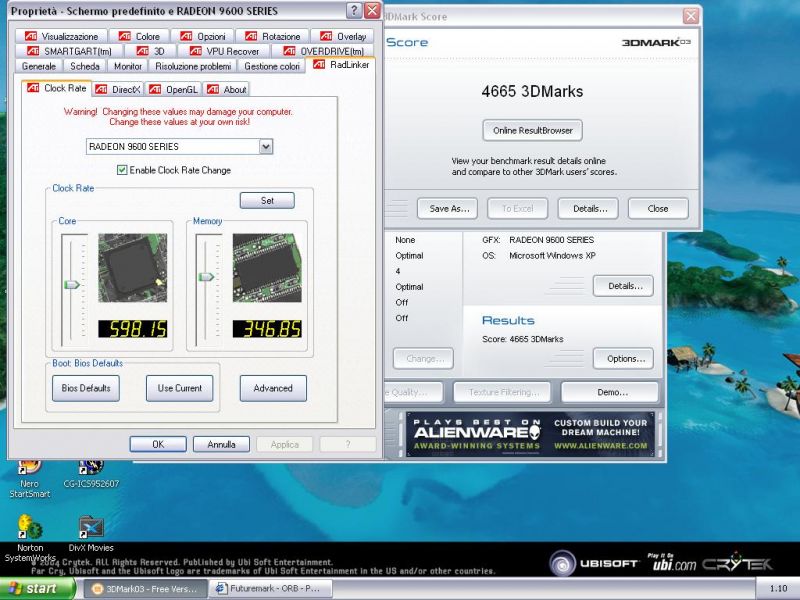Screen dimensions: 800x600
Task: Click the 346.85 memory clock readout
Action: click(267, 329)
